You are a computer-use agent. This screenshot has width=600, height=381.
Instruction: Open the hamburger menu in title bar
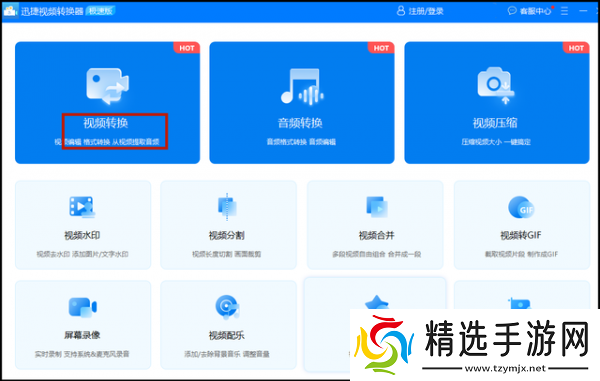[564, 11]
